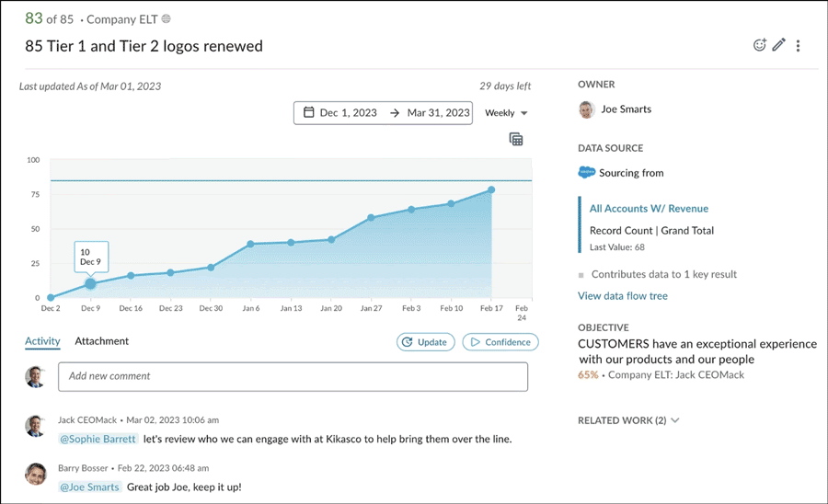This screenshot has width=828, height=504.
Task: Click the emoji reaction icon
Action: 759,45
